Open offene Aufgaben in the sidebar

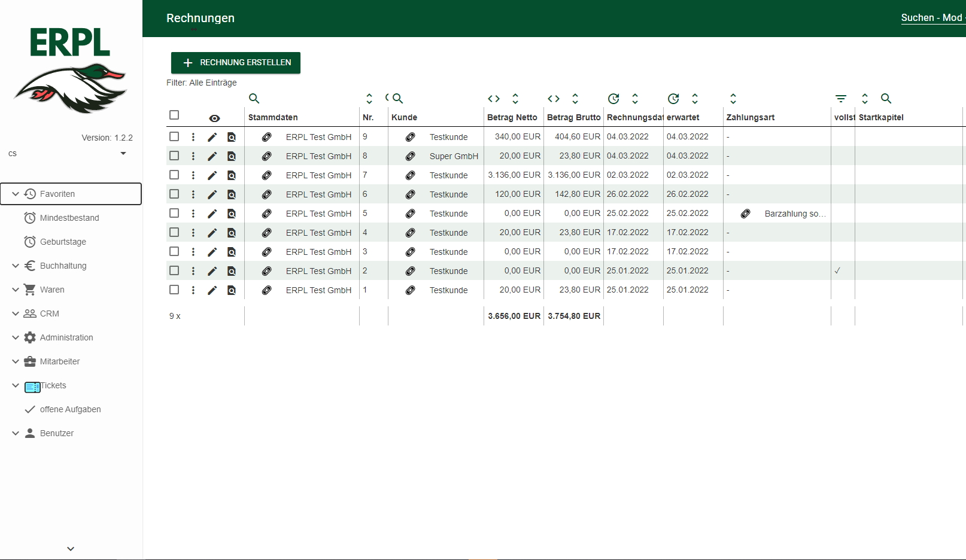point(70,409)
